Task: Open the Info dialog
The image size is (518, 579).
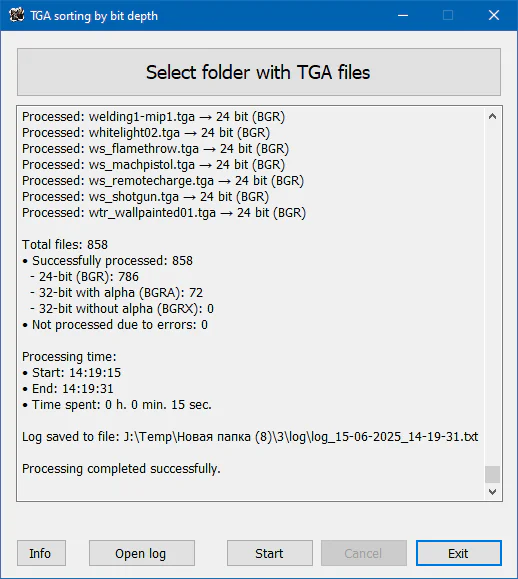Action: point(41,553)
